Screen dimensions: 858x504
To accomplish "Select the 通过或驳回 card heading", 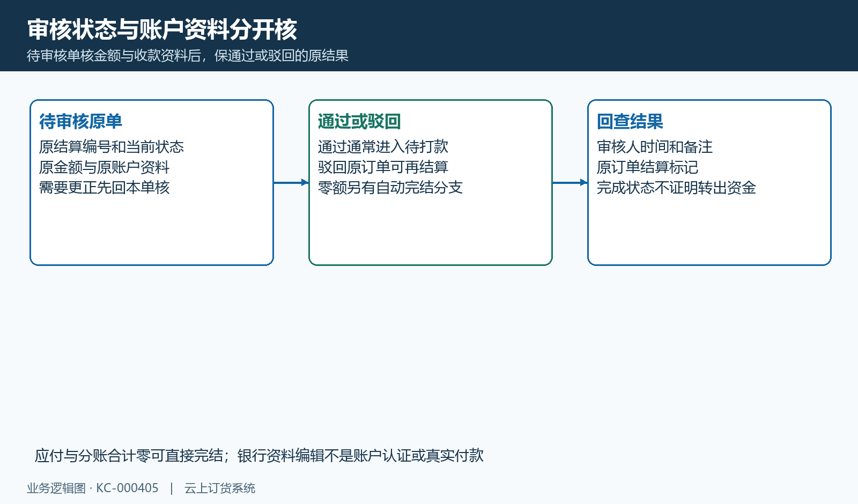I will click(359, 122).
